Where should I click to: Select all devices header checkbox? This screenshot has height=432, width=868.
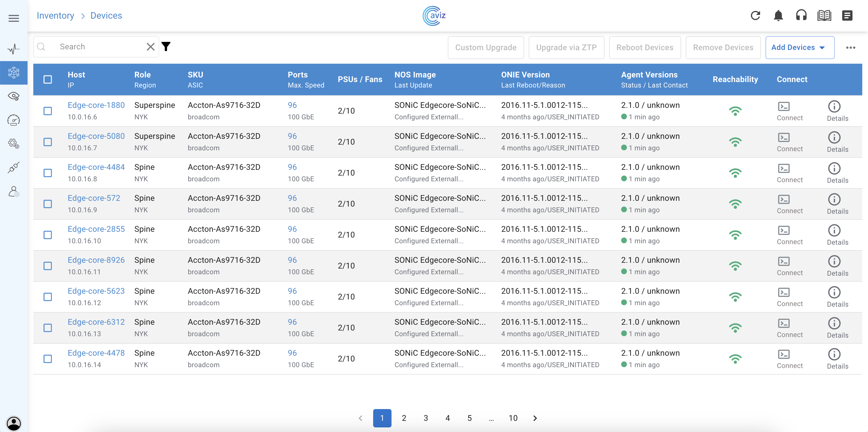[x=48, y=79]
